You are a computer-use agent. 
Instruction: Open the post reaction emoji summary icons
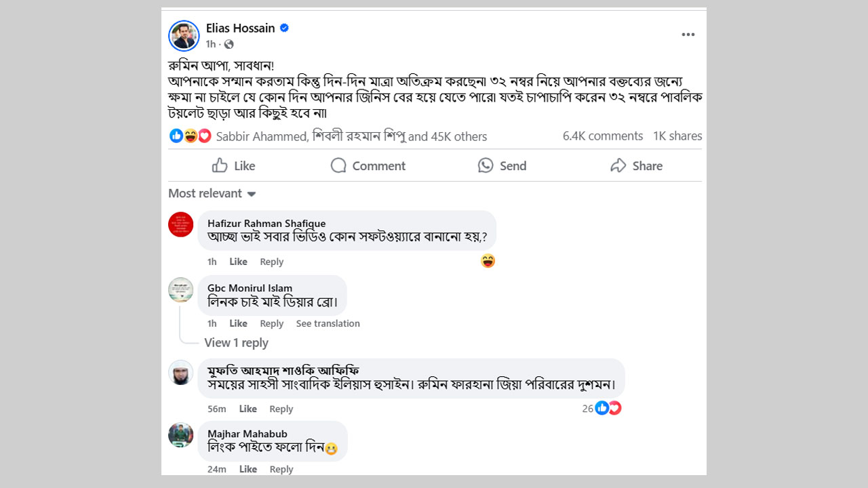[x=191, y=136]
